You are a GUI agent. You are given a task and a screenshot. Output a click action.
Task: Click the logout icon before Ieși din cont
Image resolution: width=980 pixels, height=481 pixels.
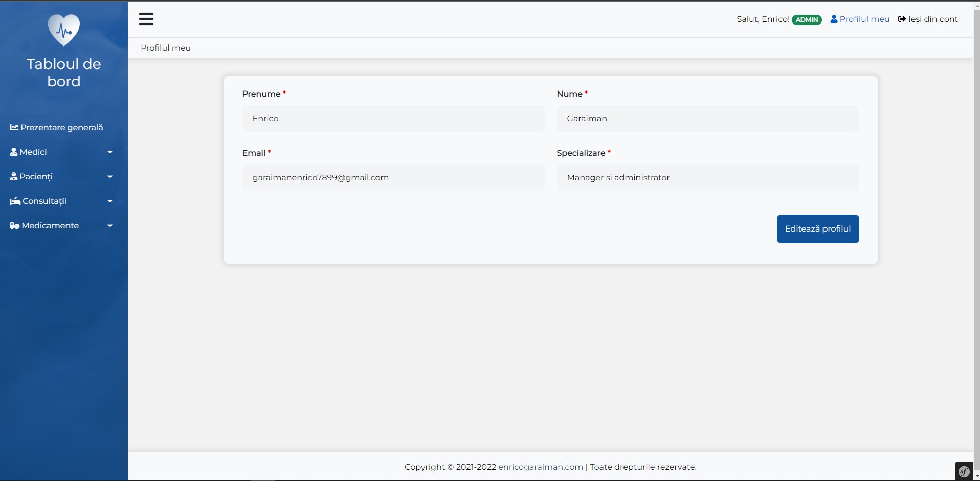[x=902, y=19]
